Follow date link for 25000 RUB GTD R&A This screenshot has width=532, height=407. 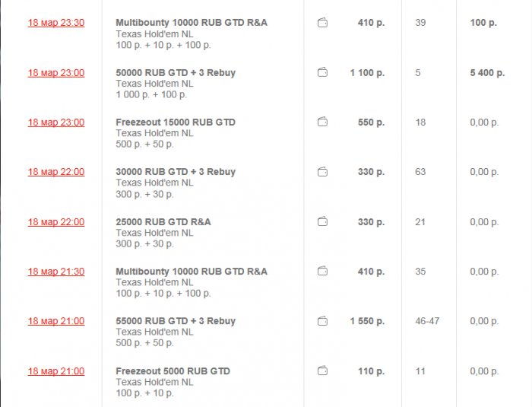(x=56, y=222)
